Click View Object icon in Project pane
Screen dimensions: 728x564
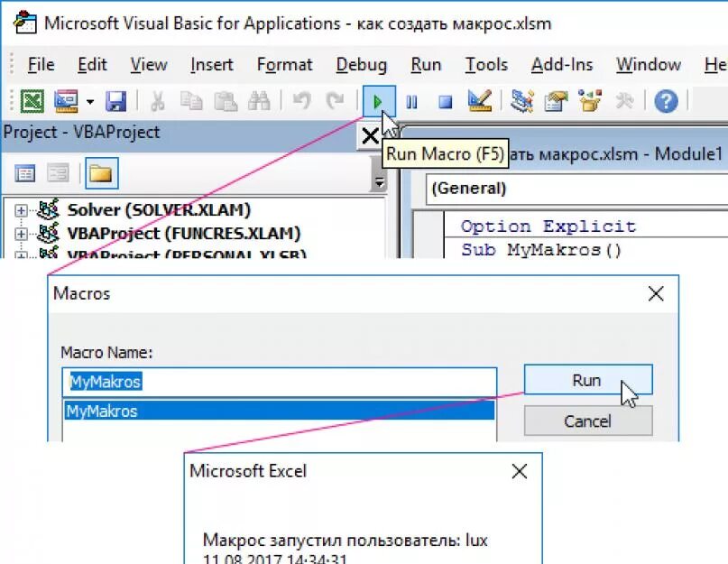(x=58, y=174)
